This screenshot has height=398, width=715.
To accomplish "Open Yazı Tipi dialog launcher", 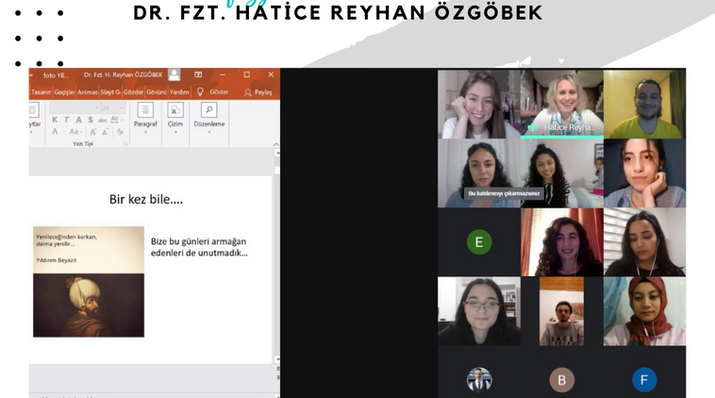I will click(x=125, y=144).
